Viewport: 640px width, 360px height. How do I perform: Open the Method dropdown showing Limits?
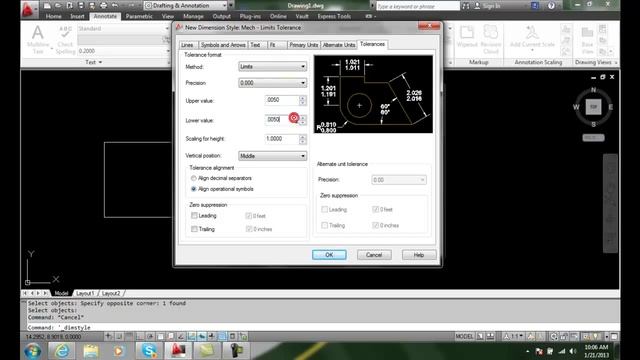click(x=272, y=67)
